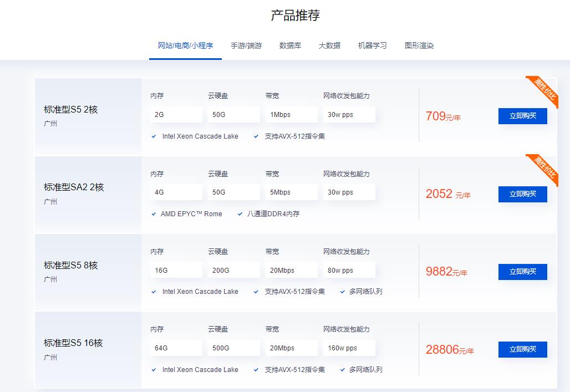Select the 图形渲染 tab

(419, 46)
